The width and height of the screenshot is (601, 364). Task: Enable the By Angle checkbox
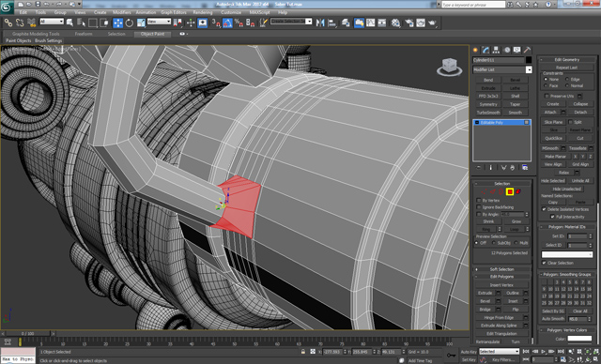pyautogui.click(x=479, y=214)
